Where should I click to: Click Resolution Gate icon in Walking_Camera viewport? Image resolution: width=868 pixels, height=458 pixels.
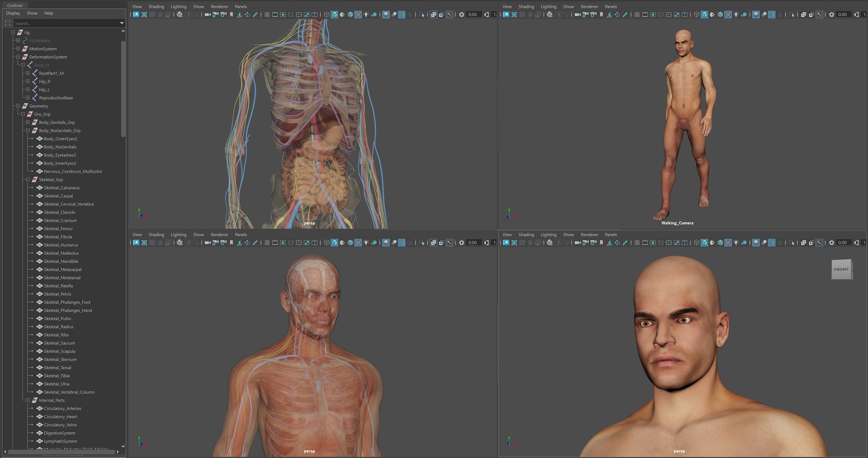tap(653, 14)
